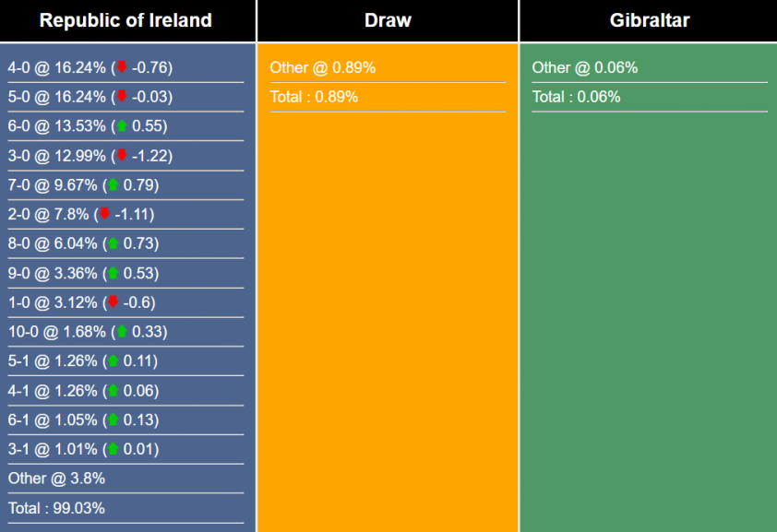Click the Draw 'Other @ 0.89%' row
The width and height of the screenshot is (777, 532).
(x=323, y=67)
